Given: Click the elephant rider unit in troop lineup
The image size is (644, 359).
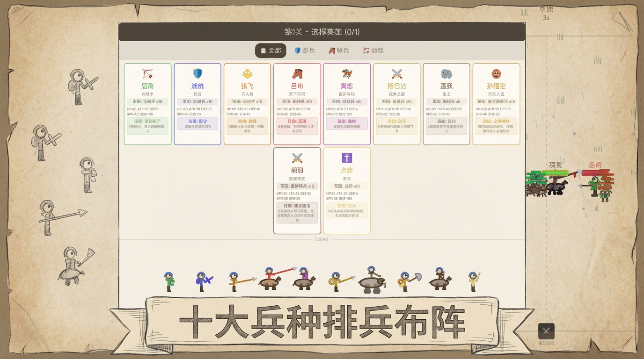Looking at the screenshot, I should point(372,280).
